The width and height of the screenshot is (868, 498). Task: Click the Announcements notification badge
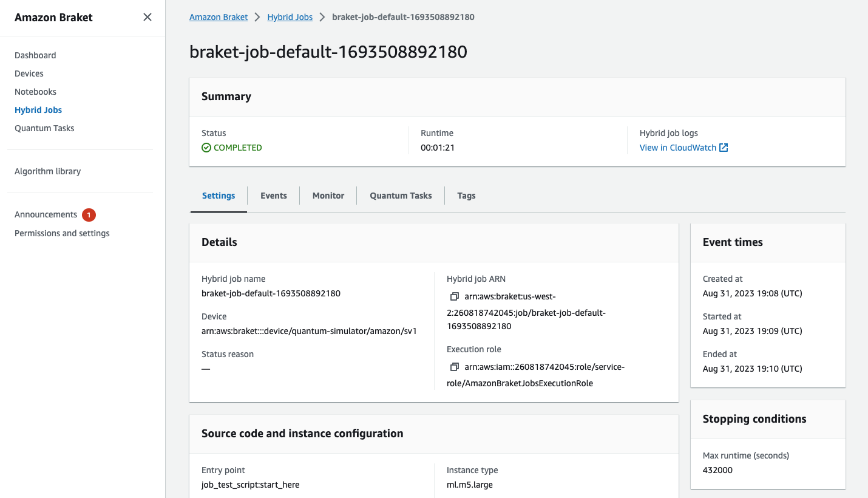click(x=88, y=214)
